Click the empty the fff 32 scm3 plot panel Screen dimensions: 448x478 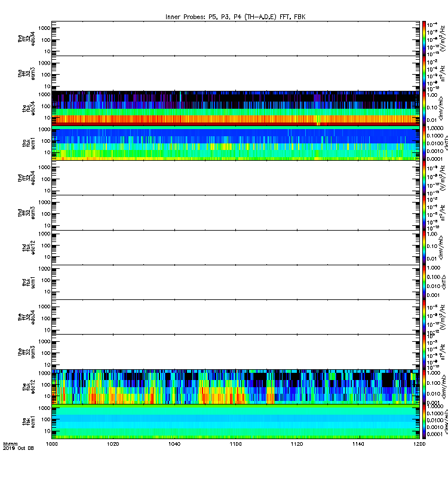click(x=235, y=352)
